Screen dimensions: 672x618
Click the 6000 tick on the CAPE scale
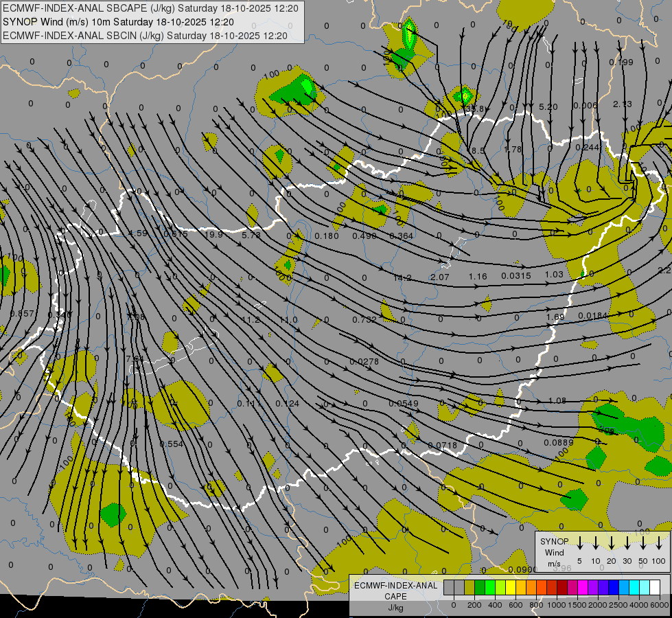click(660, 605)
